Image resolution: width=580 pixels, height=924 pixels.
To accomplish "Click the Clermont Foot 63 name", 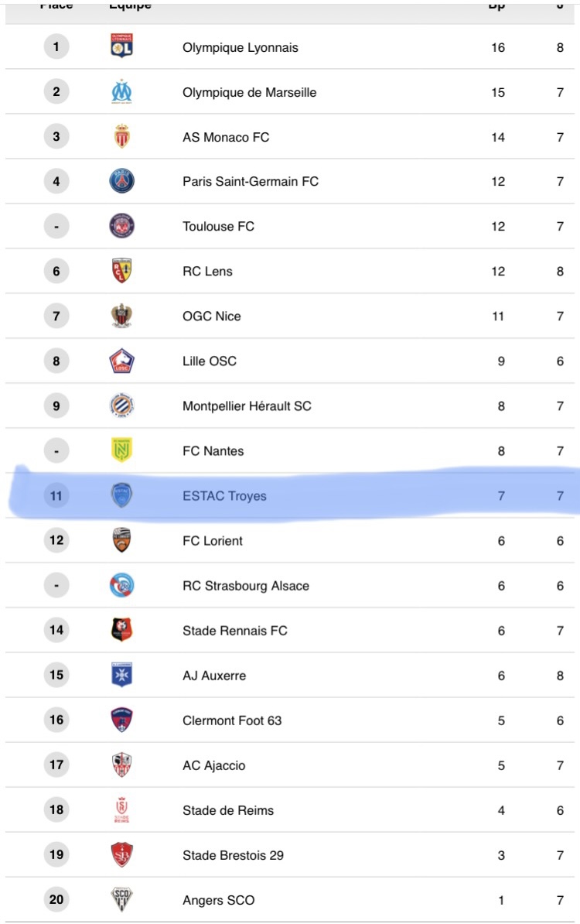I will pyautogui.click(x=232, y=720).
